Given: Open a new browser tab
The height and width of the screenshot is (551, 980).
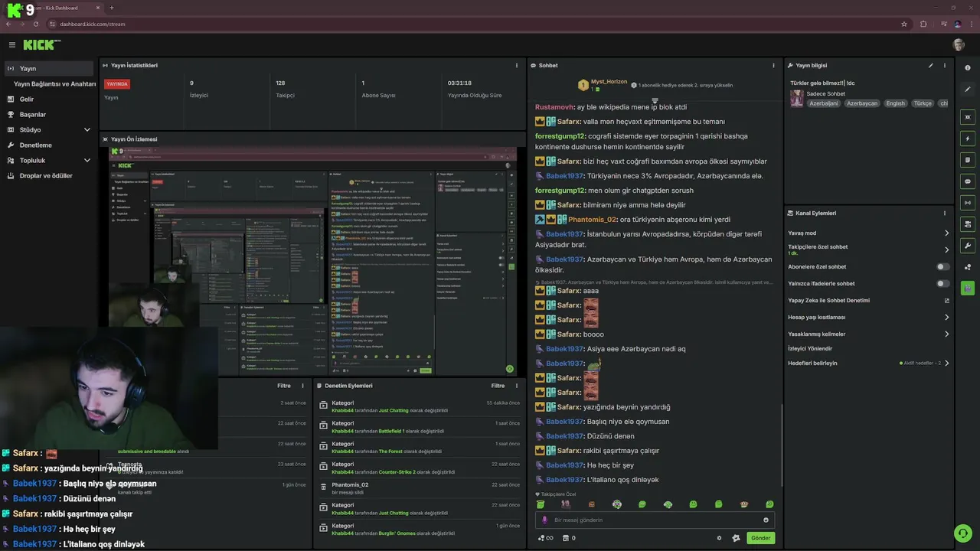Looking at the screenshot, I should point(111,8).
